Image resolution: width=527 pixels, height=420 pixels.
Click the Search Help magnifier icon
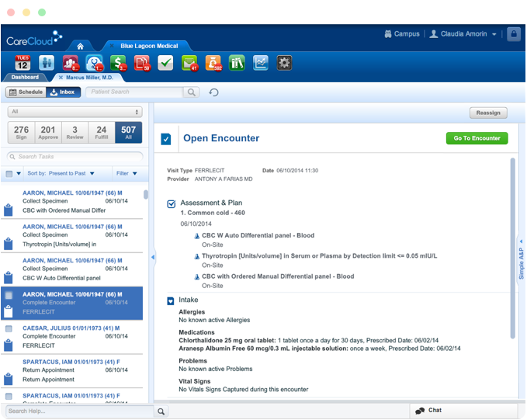tap(161, 411)
